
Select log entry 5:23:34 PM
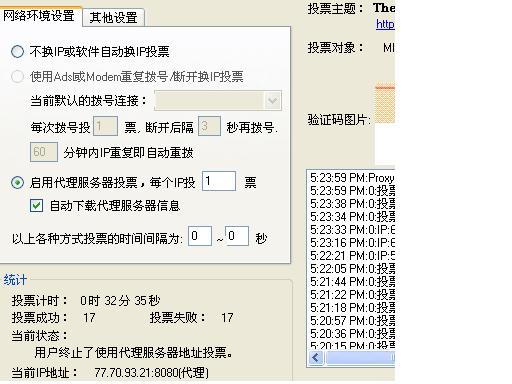tap(352, 216)
